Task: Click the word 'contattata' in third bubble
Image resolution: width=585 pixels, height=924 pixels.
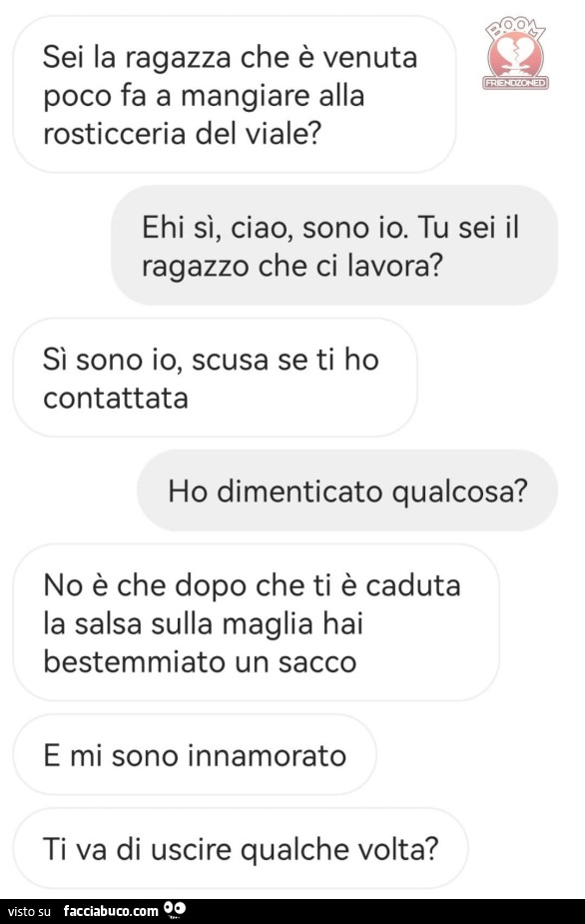Action: coord(116,398)
